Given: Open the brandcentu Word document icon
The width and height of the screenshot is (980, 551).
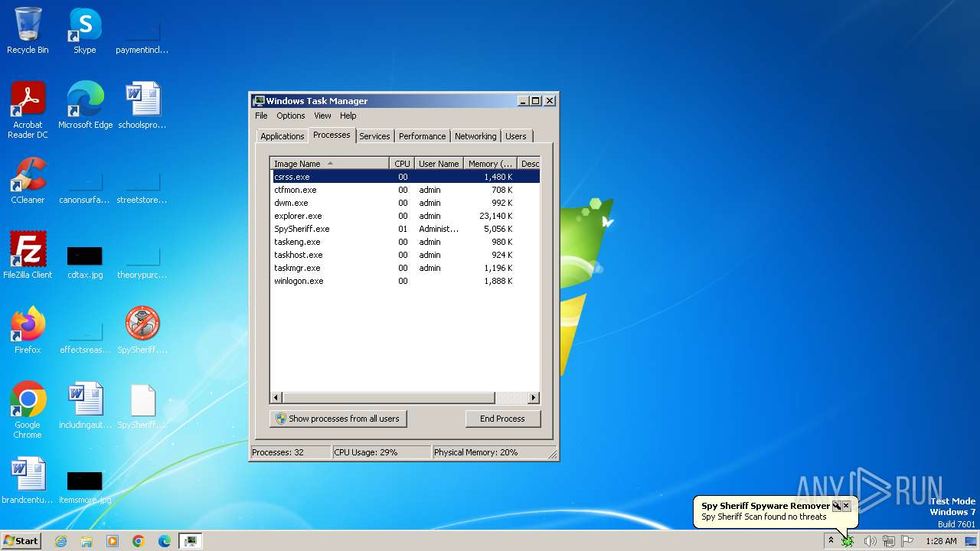Looking at the screenshot, I should pyautogui.click(x=28, y=481).
